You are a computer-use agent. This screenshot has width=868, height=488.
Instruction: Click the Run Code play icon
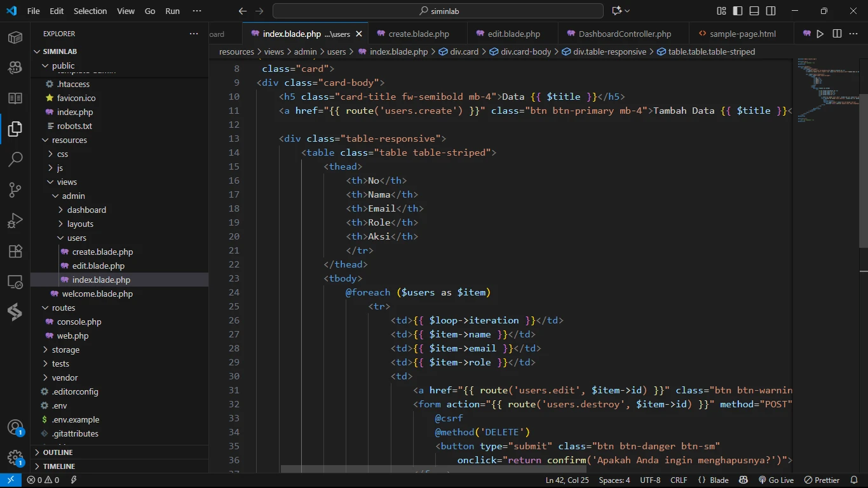click(x=820, y=34)
